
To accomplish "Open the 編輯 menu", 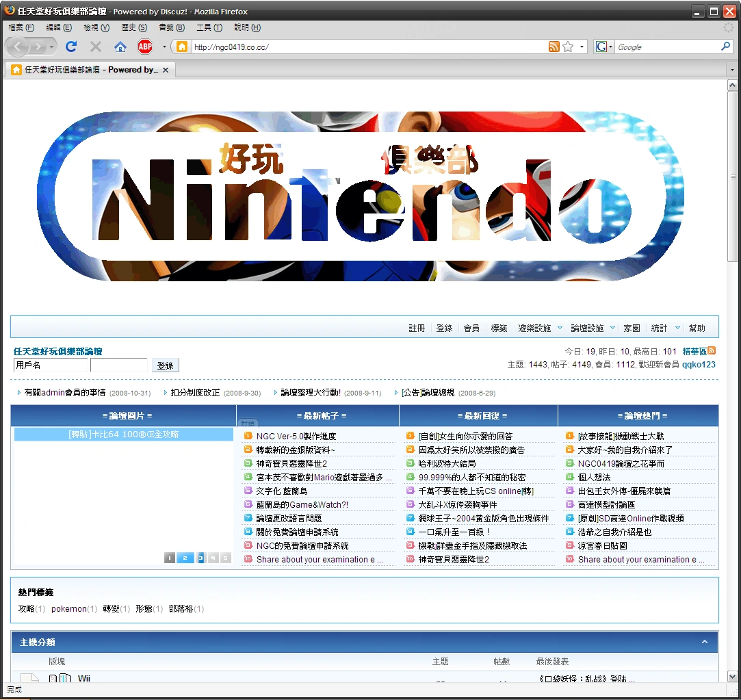I will pyautogui.click(x=59, y=27).
